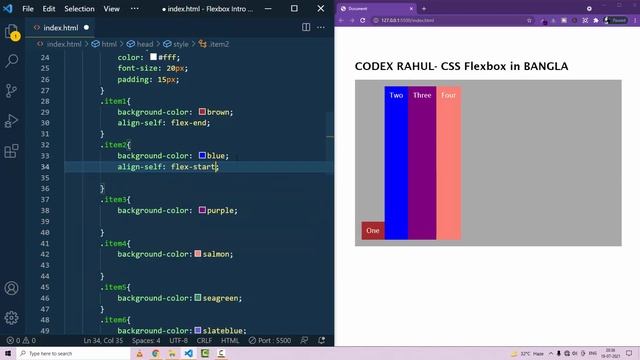
Task: Reload the browser page
Action: coord(362,20)
